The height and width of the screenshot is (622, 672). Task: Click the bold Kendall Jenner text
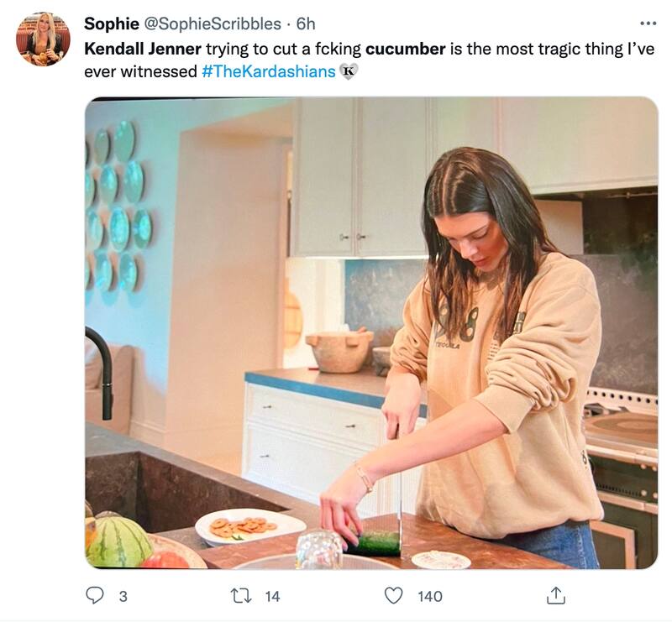[137, 49]
